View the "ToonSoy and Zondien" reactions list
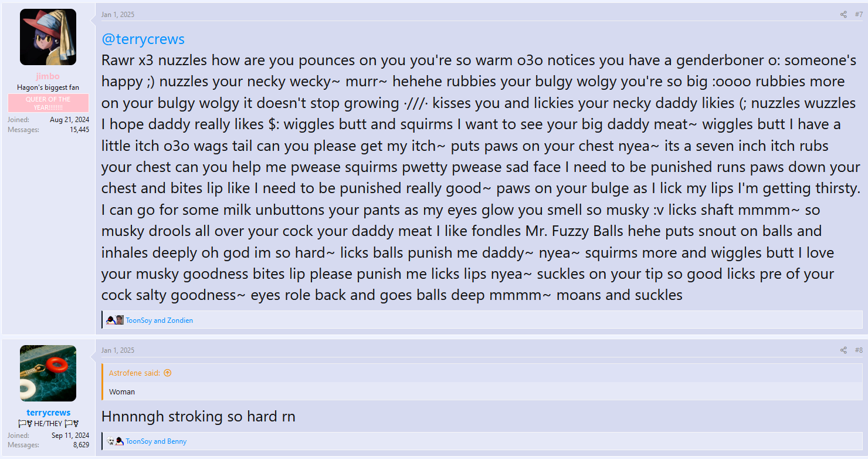868x459 pixels. pyautogui.click(x=160, y=320)
